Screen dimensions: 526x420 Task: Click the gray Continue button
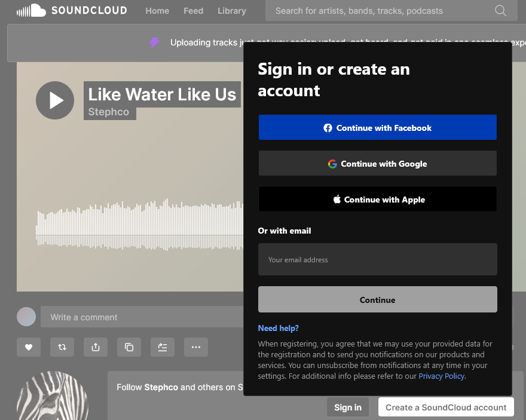click(x=377, y=299)
